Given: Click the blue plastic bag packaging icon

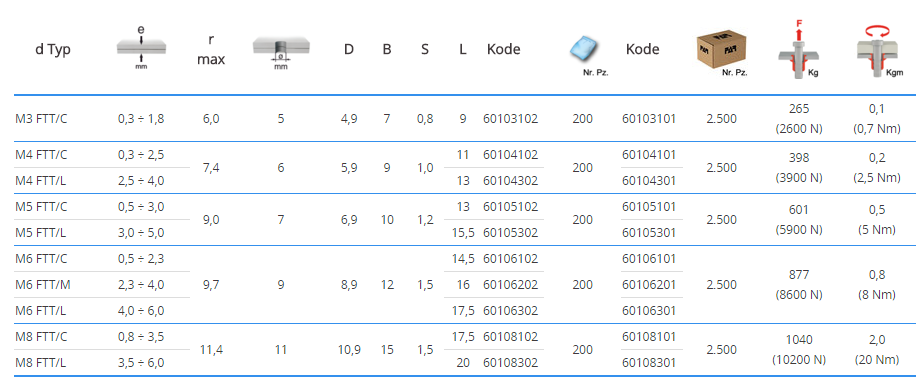Looking at the screenshot, I should [583, 53].
